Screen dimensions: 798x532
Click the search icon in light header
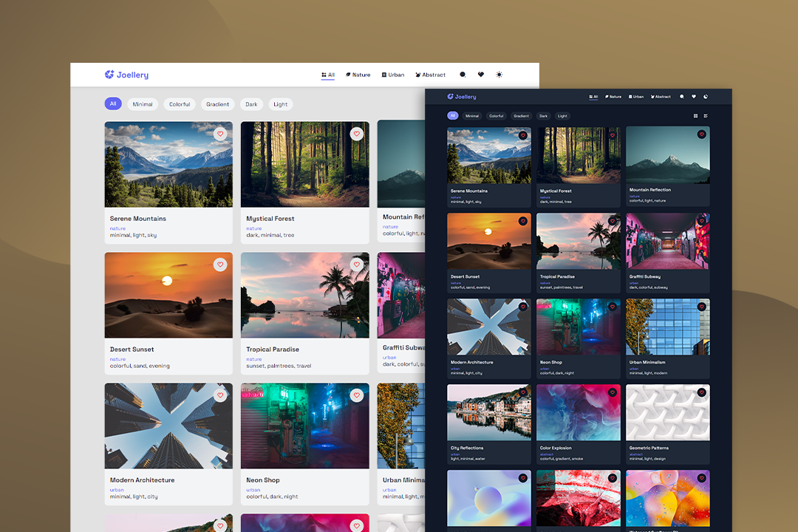pyautogui.click(x=463, y=75)
